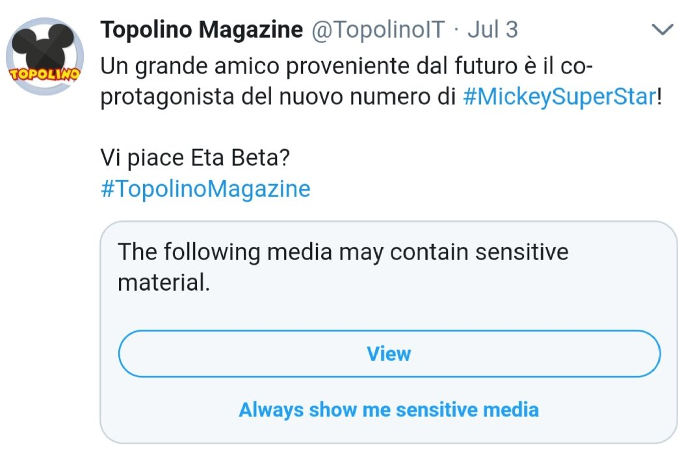Click the Topolino Magazine display name

pyautogui.click(x=201, y=30)
